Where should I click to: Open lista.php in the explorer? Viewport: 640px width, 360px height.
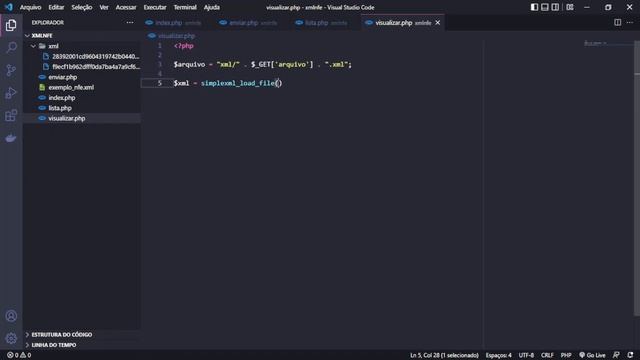[60, 108]
